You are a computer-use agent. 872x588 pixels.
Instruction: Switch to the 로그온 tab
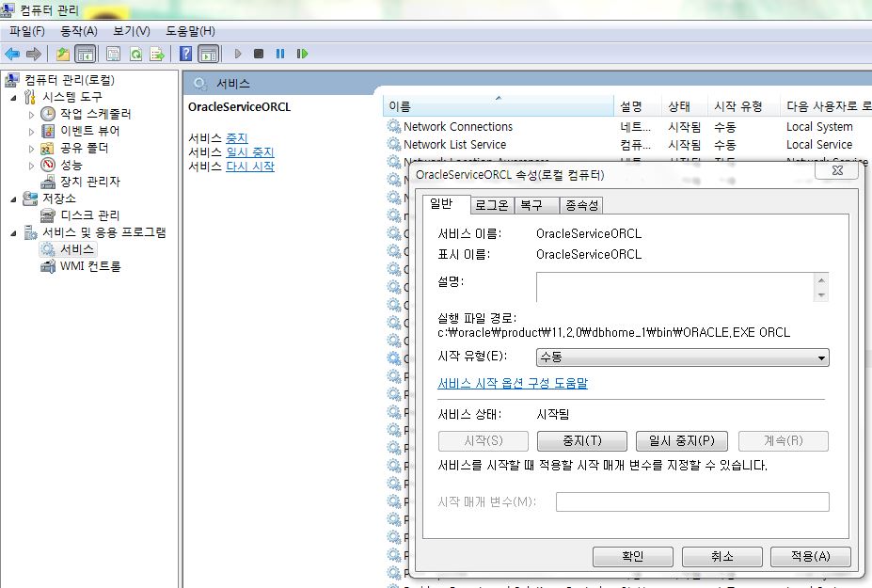tap(492, 205)
